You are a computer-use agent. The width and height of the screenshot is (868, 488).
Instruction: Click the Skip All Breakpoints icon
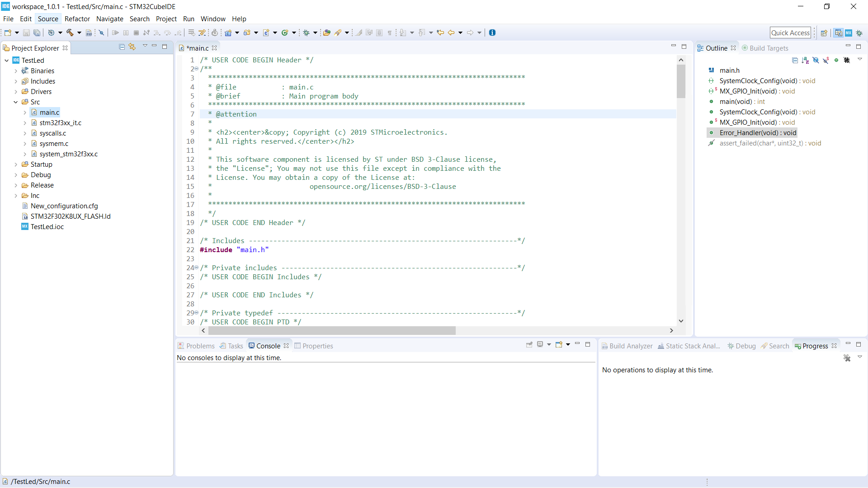(x=102, y=33)
